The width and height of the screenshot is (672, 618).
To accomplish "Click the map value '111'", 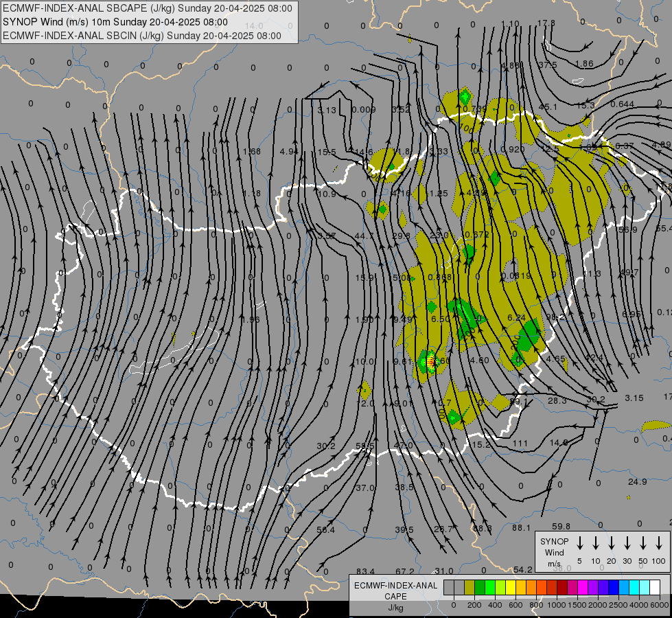I will 520,443.
